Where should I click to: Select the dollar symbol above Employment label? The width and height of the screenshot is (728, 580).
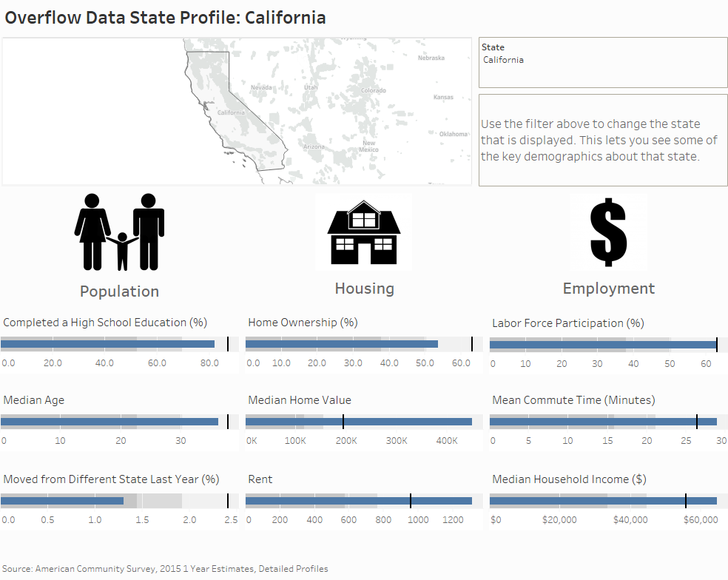coord(608,231)
